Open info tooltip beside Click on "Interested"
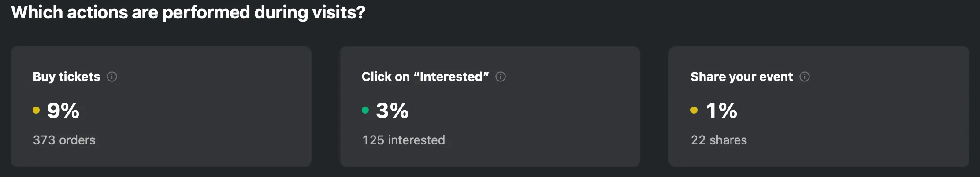 [x=501, y=77]
